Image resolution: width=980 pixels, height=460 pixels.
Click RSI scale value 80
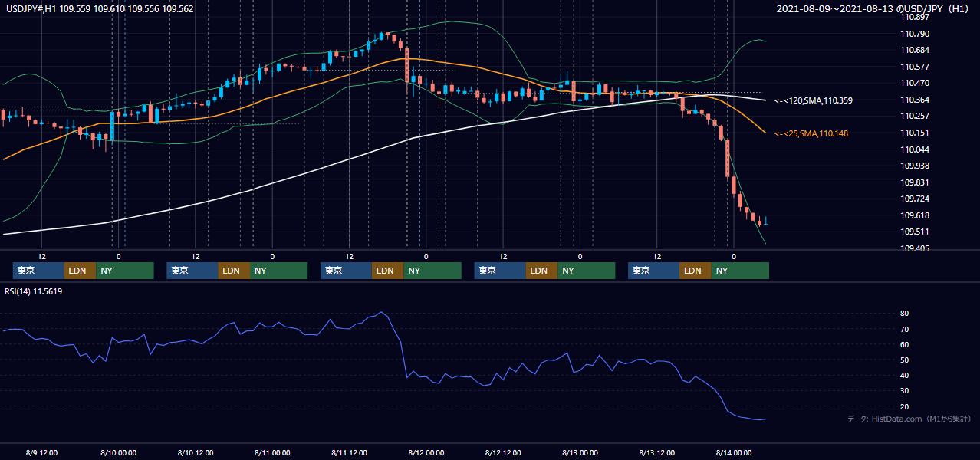904,314
